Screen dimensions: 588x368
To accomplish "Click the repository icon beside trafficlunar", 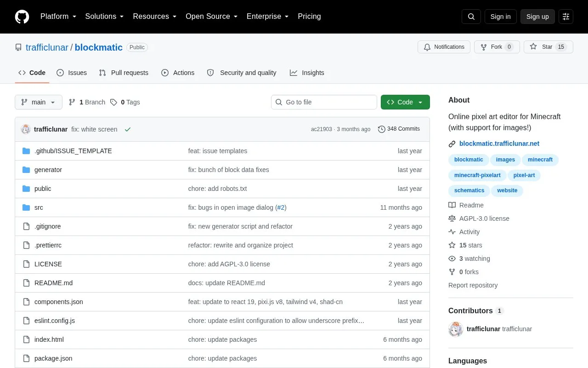I will [18, 47].
